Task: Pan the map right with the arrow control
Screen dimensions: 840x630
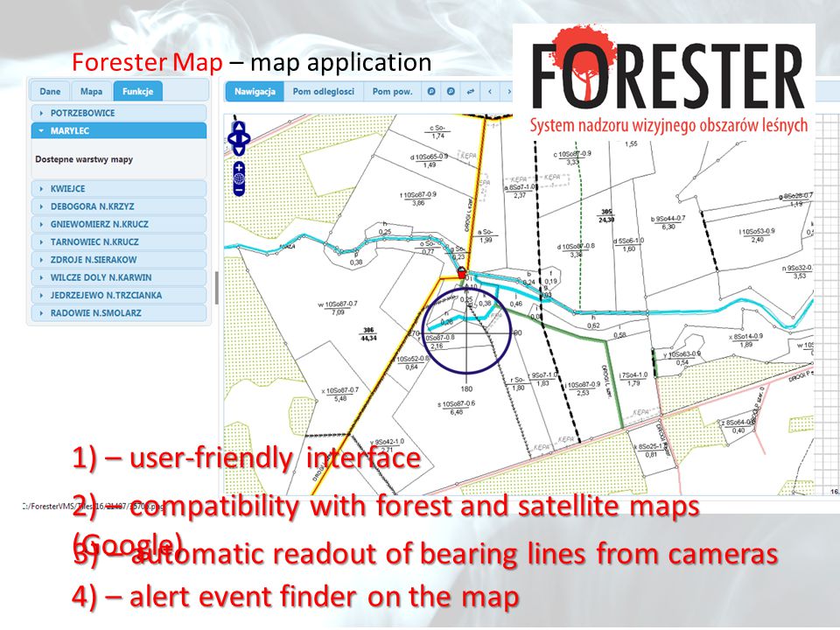Action: pyautogui.click(x=246, y=138)
